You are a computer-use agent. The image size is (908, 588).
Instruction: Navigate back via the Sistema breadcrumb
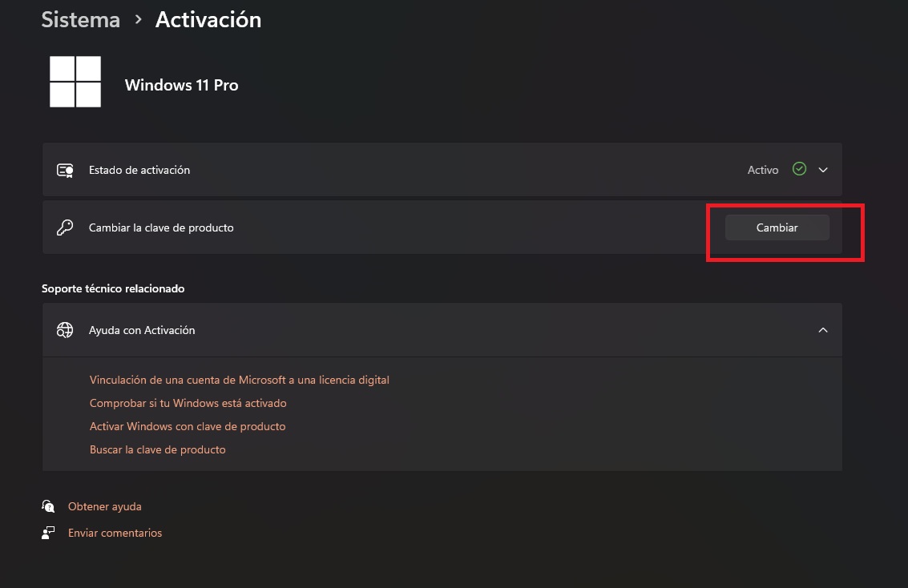80,19
